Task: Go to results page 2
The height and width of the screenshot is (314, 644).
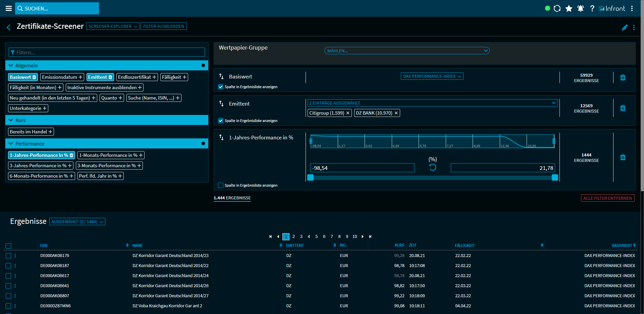Action: [x=293, y=237]
